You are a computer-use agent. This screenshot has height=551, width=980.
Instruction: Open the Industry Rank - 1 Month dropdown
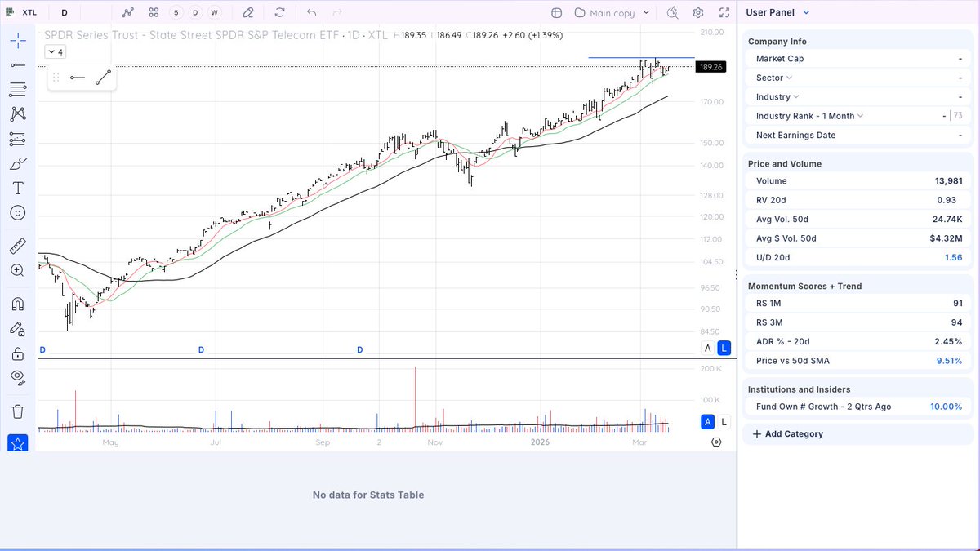click(810, 116)
